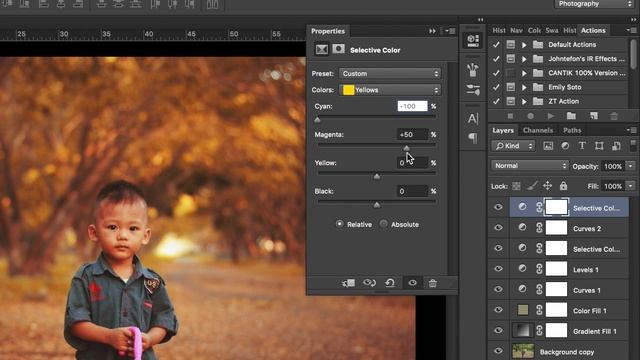This screenshot has width=640, height=360.
Task: Create new action icon
Action: point(594,116)
